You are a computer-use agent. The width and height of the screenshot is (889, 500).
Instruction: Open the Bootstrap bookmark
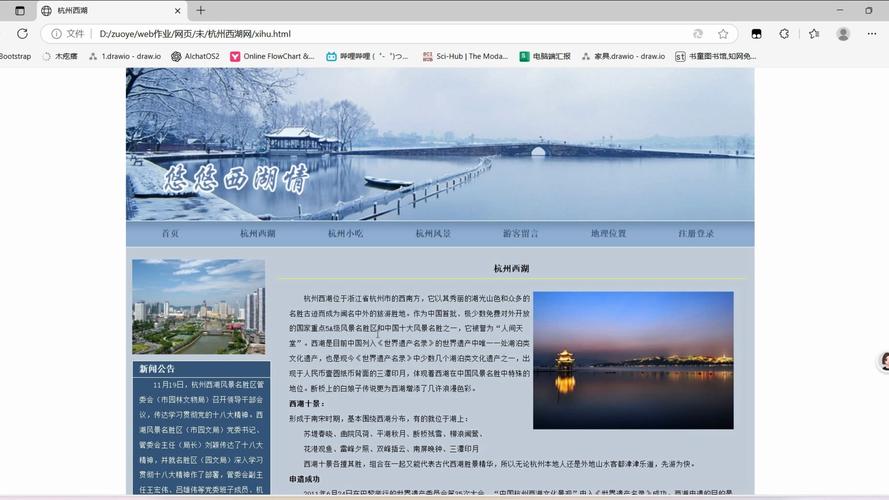15,56
